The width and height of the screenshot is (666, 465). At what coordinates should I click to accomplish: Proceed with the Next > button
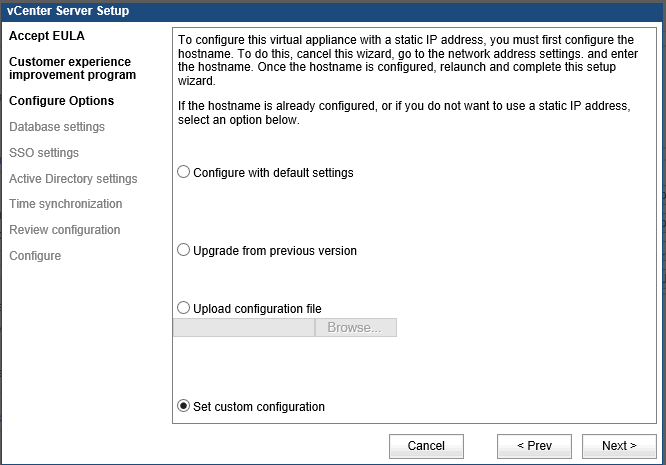619,446
